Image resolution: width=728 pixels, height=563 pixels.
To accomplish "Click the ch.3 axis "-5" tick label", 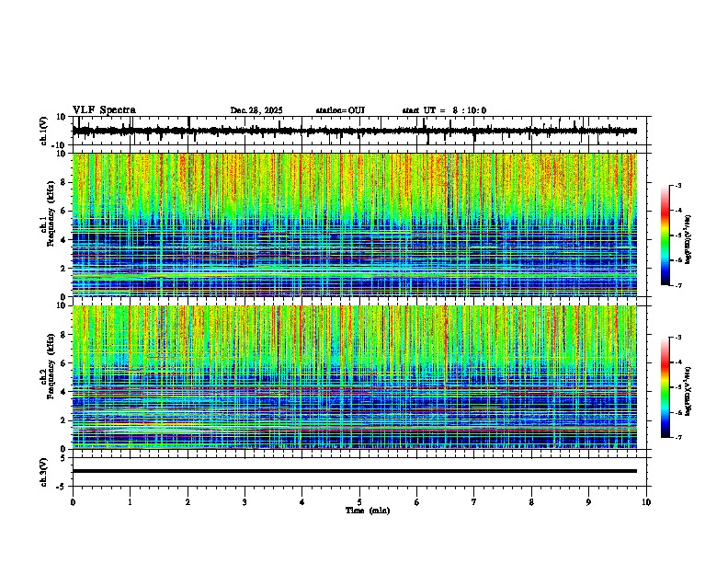I will 62,487.
